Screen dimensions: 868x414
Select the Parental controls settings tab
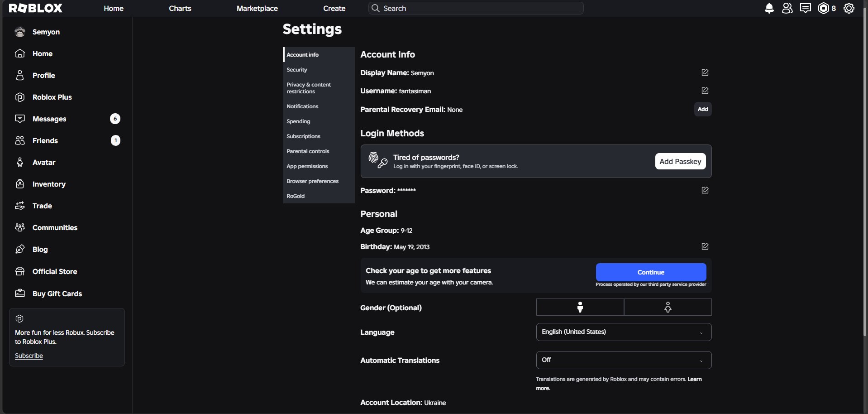(319, 151)
